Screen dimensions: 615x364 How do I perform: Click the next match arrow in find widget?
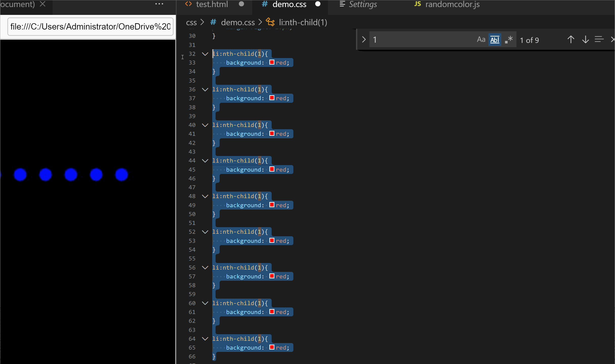(x=585, y=39)
